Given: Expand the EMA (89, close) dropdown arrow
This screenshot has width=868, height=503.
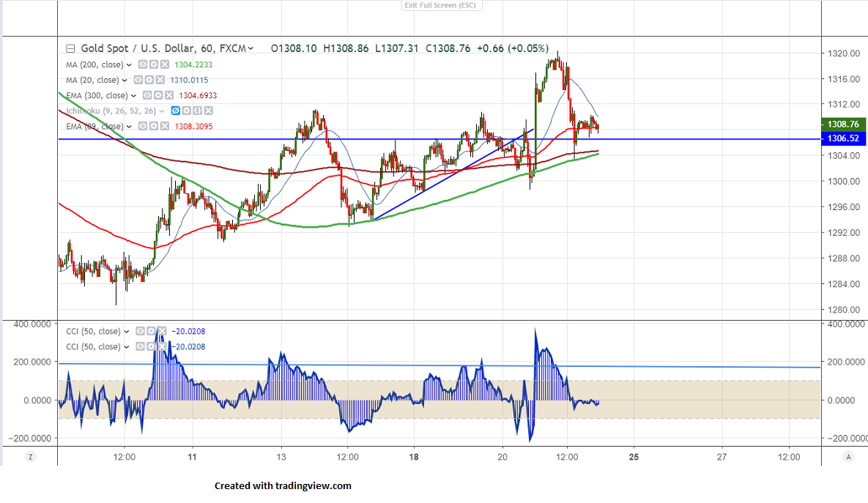Looking at the screenshot, I should point(129,127).
